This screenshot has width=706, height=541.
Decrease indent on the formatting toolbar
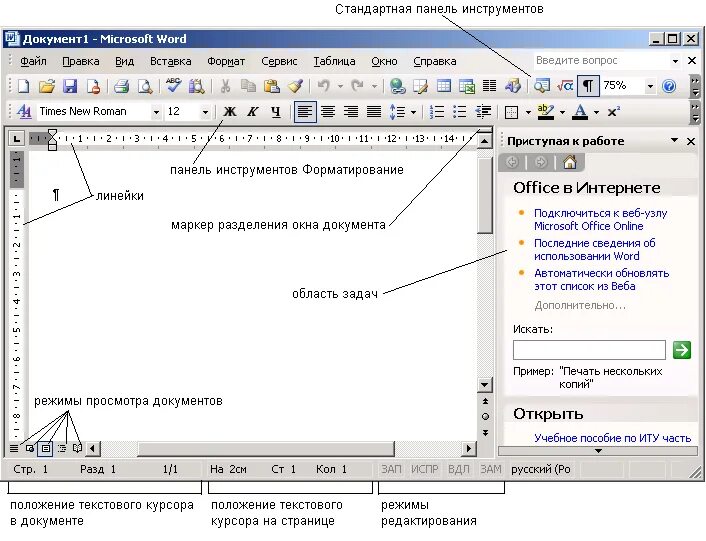pos(483,111)
